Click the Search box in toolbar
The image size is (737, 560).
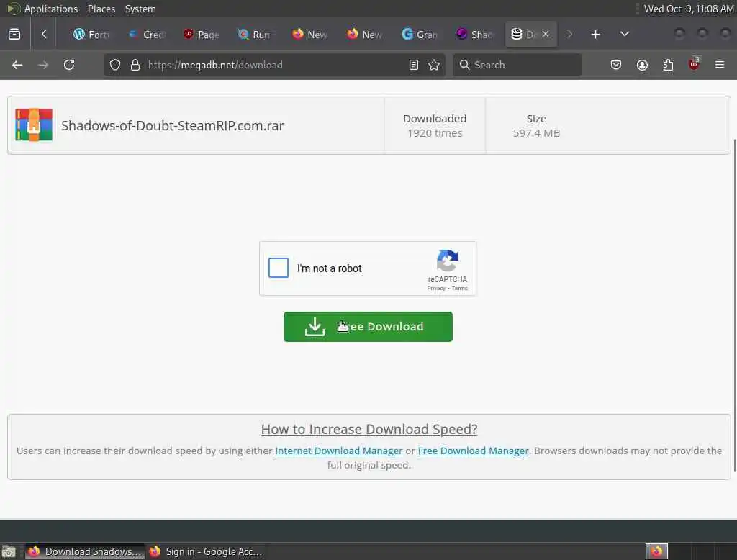[x=517, y=65]
